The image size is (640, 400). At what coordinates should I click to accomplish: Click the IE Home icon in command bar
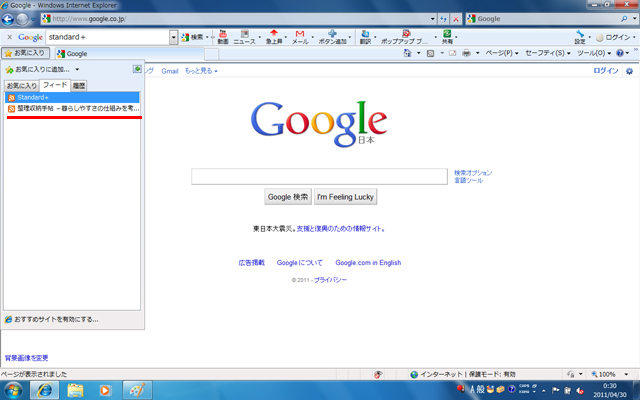pos(407,53)
